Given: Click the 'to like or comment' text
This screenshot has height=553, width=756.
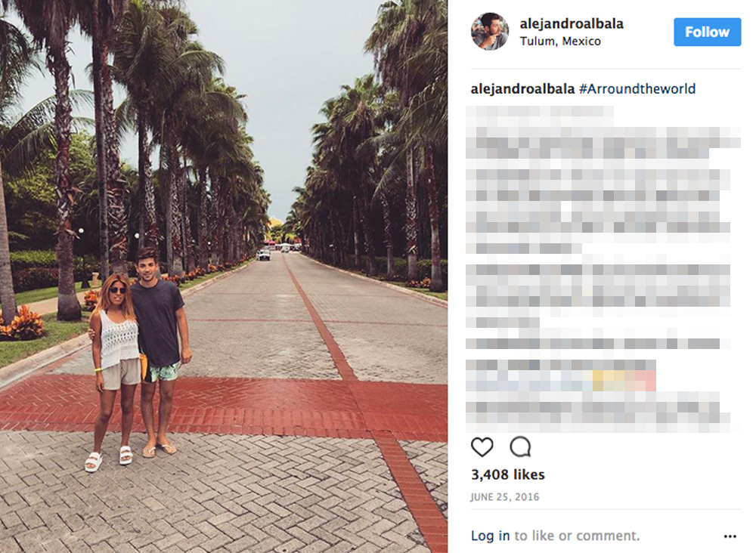Looking at the screenshot, I should pos(577,536).
